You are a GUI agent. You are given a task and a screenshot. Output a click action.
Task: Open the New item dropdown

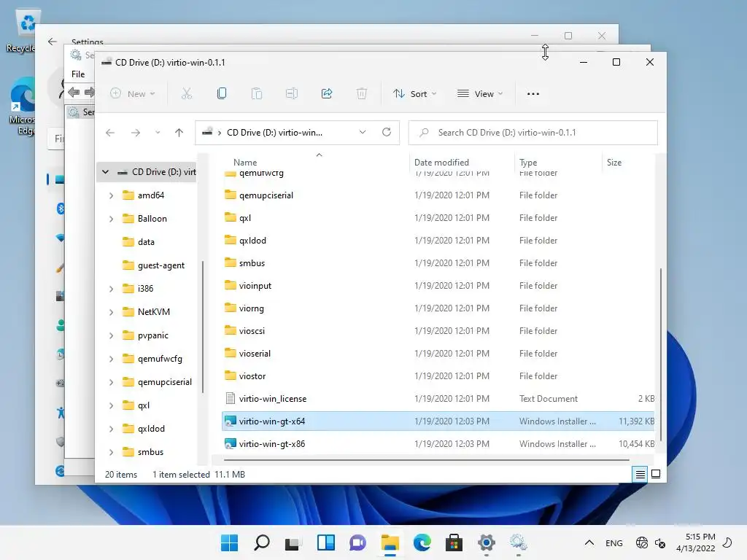133,94
